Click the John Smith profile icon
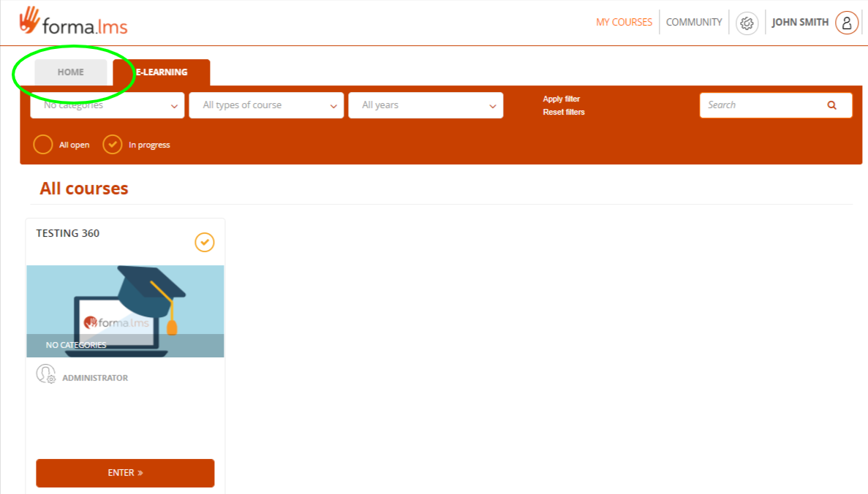Screen dimensions: 868x494 (845, 22)
